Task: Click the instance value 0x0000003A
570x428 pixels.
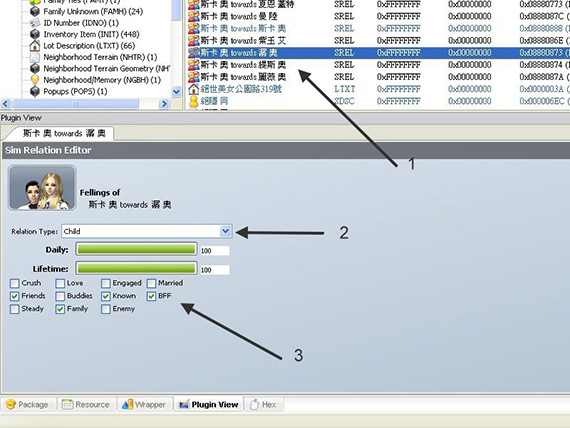Action: (x=541, y=89)
